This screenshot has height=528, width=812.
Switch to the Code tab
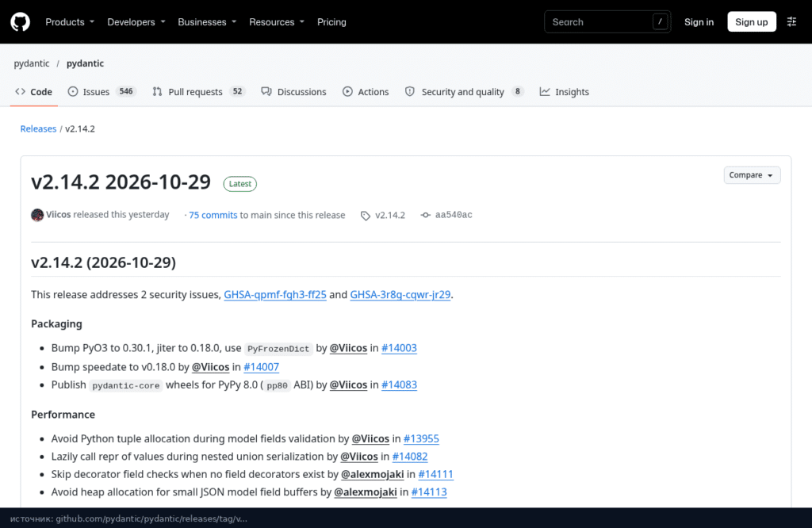pos(33,92)
